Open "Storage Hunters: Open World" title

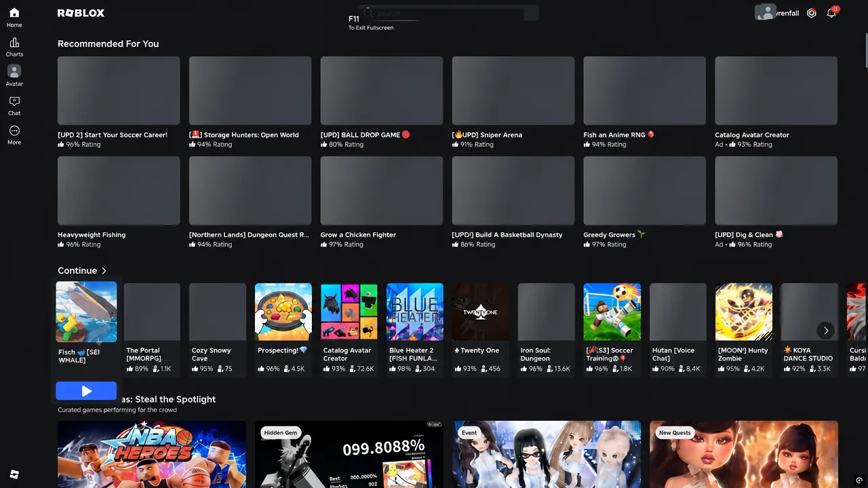tap(244, 135)
